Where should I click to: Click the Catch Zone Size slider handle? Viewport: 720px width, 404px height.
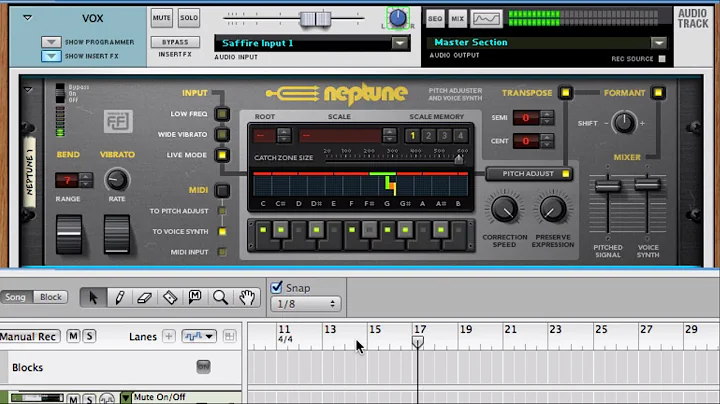point(458,159)
